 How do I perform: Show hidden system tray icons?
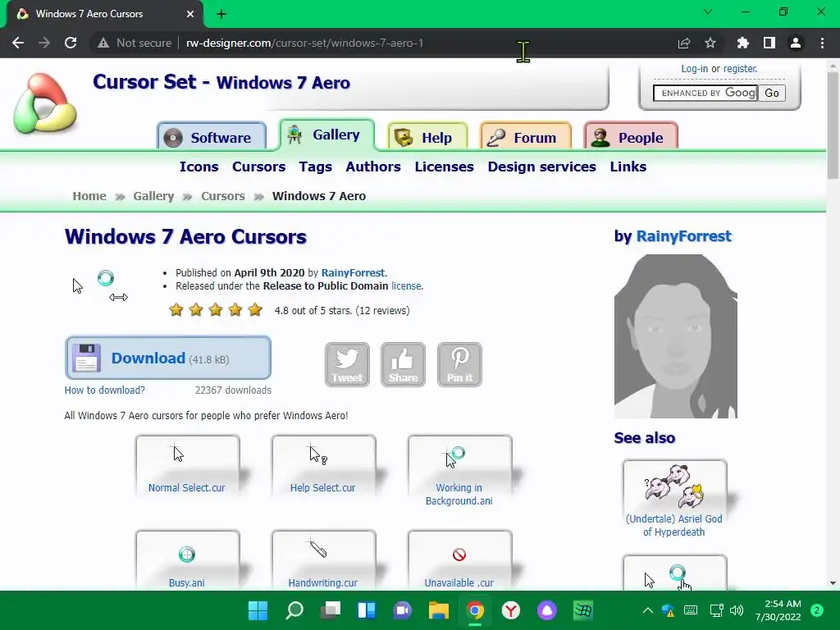(x=648, y=610)
